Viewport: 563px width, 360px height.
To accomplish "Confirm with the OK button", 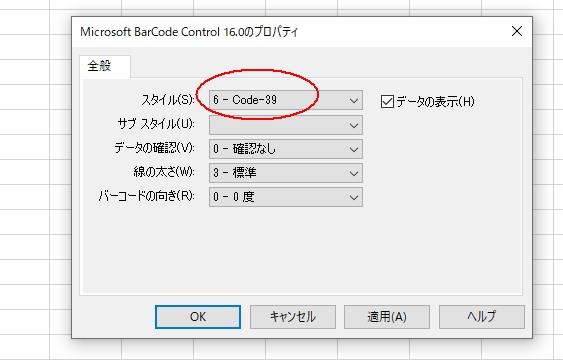I will coord(198,317).
